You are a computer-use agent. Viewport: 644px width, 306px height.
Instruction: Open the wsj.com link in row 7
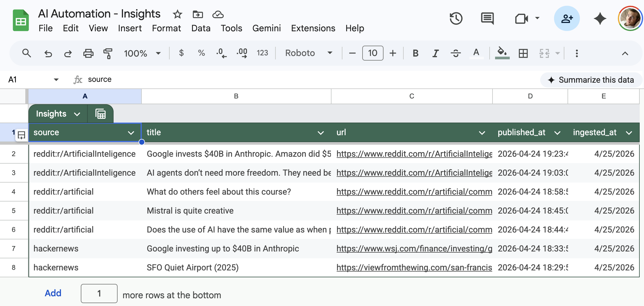414,249
